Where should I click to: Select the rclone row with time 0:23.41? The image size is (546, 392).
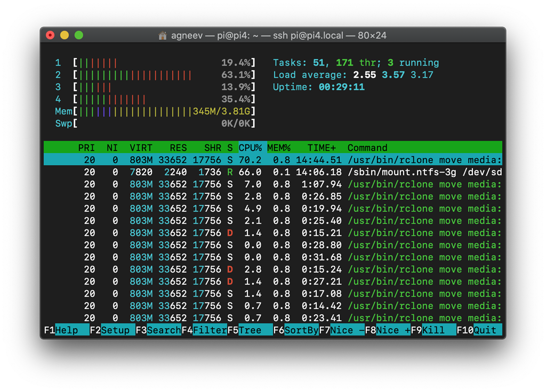(273, 318)
